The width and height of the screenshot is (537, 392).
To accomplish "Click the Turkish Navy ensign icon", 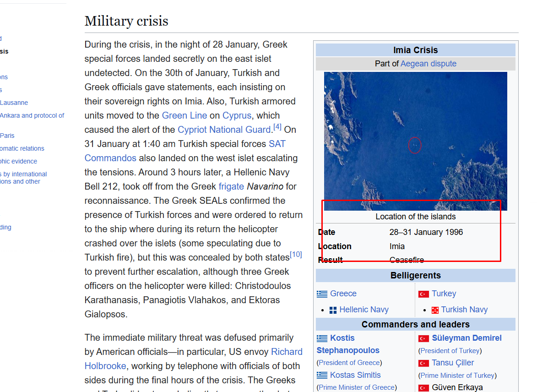I will pos(435,310).
